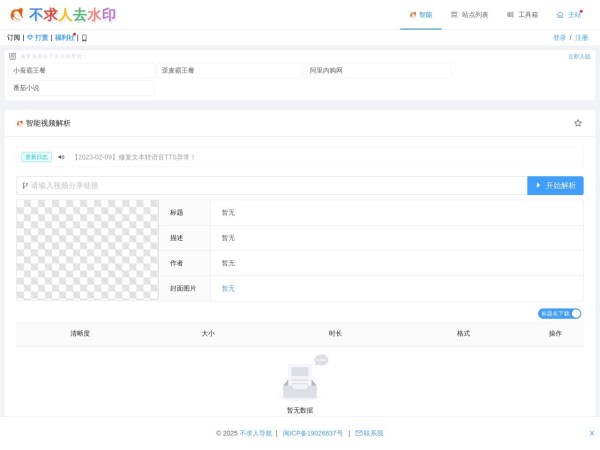This screenshot has height=450, width=600.
Task: Click the small icon above 小蚕霸王餐
Action: tap(12, 56)
